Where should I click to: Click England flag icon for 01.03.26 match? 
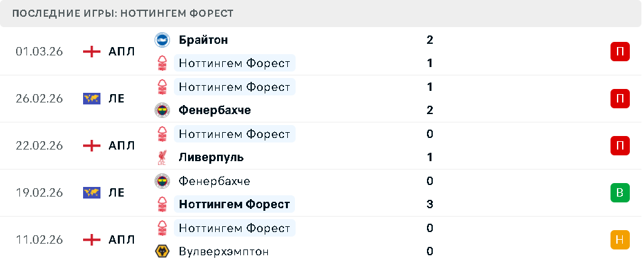point(92,52)
